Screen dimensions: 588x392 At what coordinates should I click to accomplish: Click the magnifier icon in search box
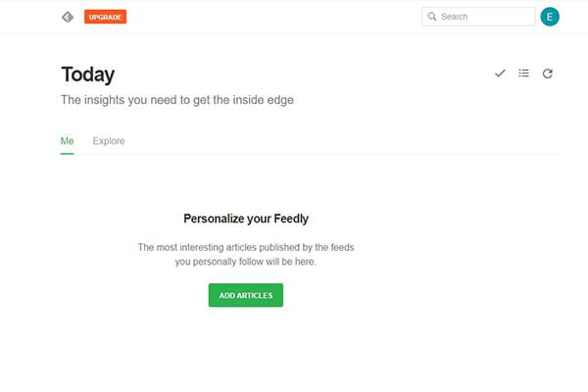click(x=432, y=17)
